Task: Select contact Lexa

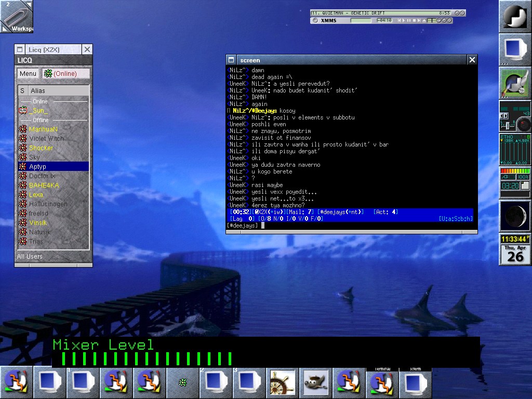Action: (x=54, y=195)
